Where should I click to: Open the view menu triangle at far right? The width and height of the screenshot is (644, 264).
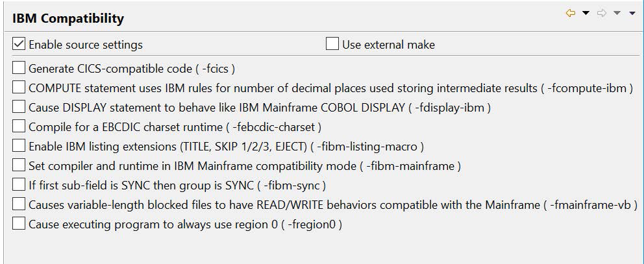[x=632, y=14]
